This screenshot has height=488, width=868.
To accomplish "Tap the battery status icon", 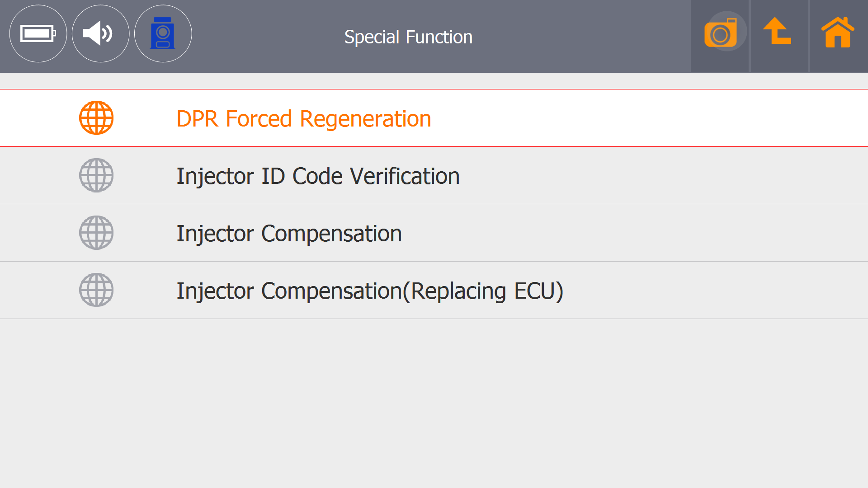I will tap(38, 33).
